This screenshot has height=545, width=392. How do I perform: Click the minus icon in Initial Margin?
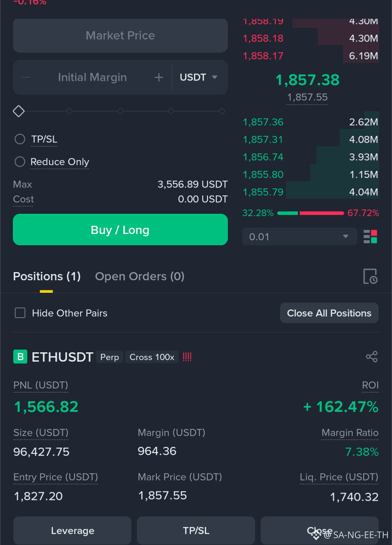(x=26, y=77)
